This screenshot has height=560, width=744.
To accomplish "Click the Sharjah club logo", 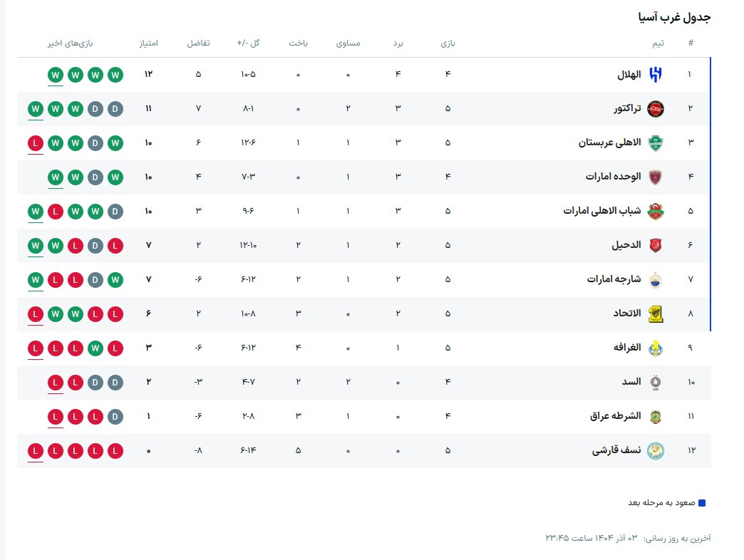I will tap(655, 279).
